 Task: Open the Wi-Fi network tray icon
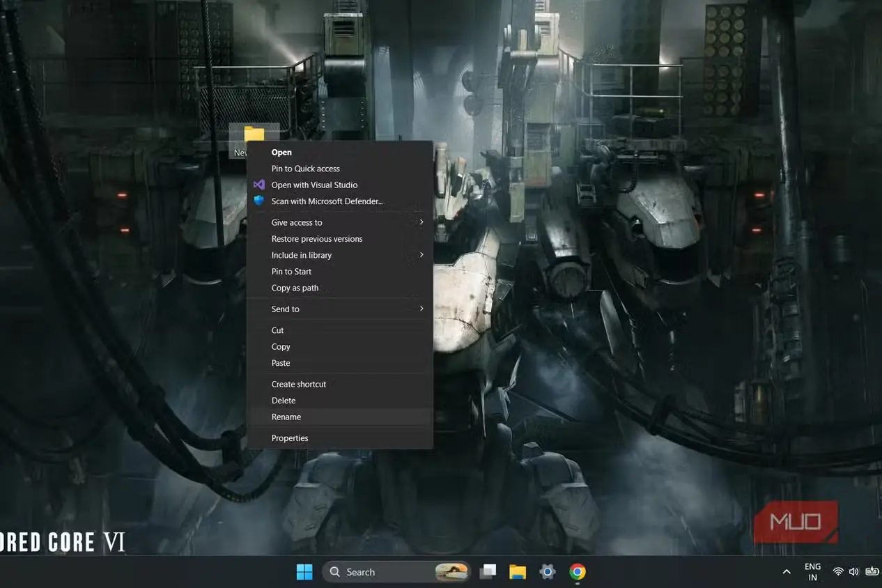(838, 572)
